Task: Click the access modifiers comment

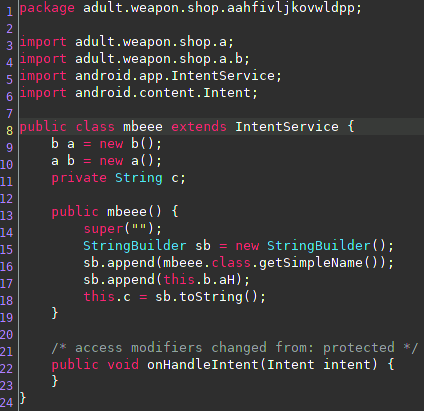Action: point(235,347)
